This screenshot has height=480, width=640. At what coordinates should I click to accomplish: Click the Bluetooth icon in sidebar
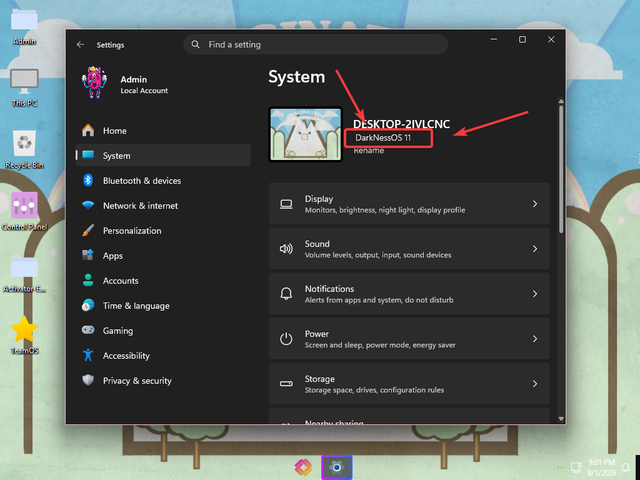(x=88, y=180)
